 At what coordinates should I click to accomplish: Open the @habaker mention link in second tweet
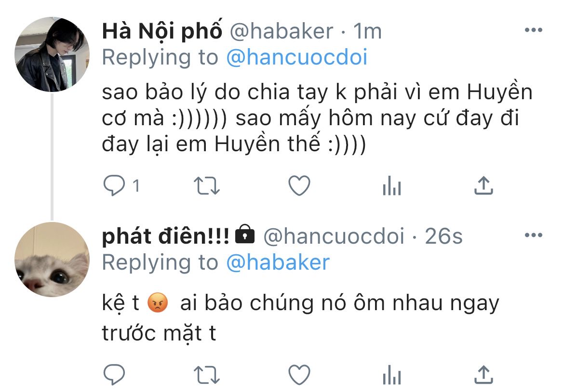pyautogui.click(x=278, y=262)
